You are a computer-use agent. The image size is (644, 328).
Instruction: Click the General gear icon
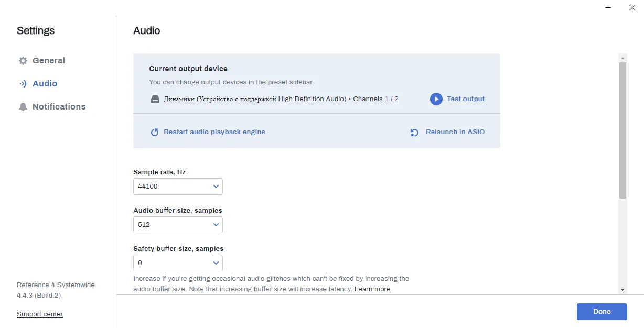pos(23,61)
